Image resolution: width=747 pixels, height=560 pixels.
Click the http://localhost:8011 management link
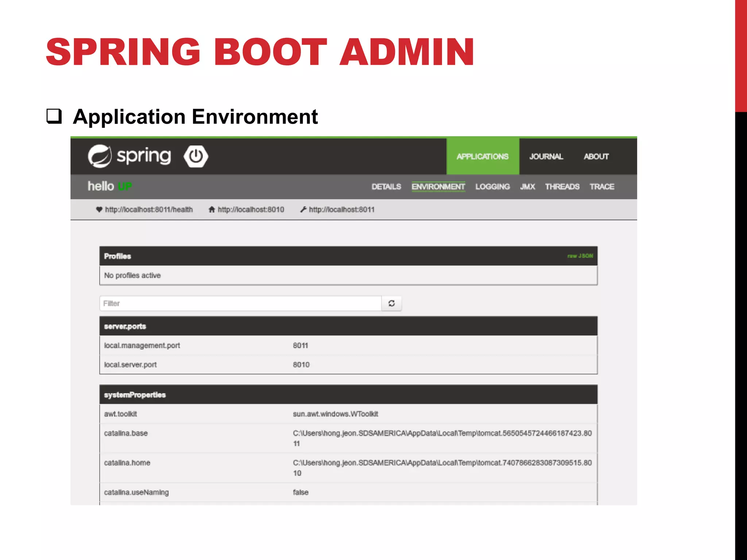pos(342,210)
